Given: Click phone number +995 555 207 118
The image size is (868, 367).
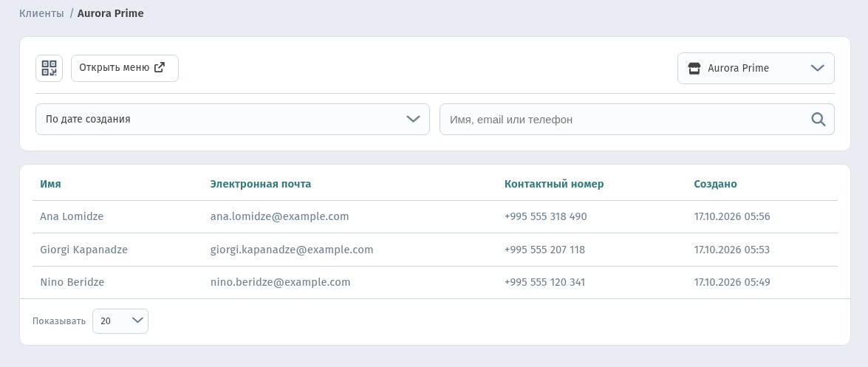Looking at the screenshot, I should click(x=544, y=250).
